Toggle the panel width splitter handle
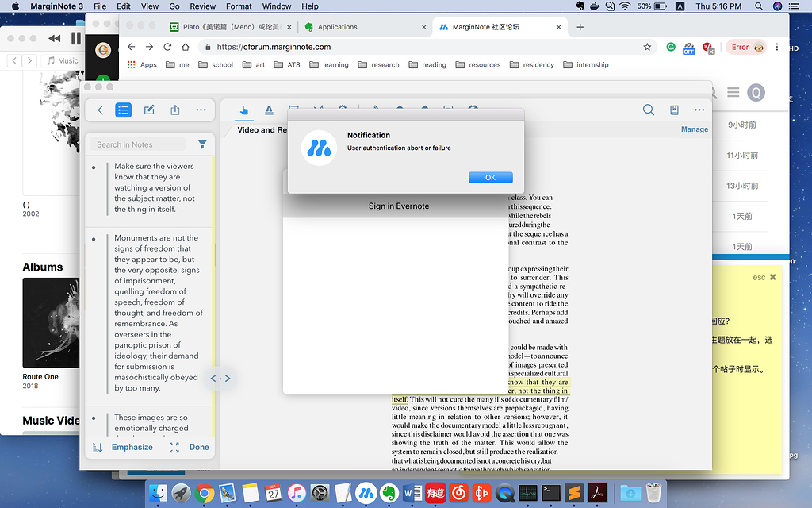 click(x=220, y=379)
